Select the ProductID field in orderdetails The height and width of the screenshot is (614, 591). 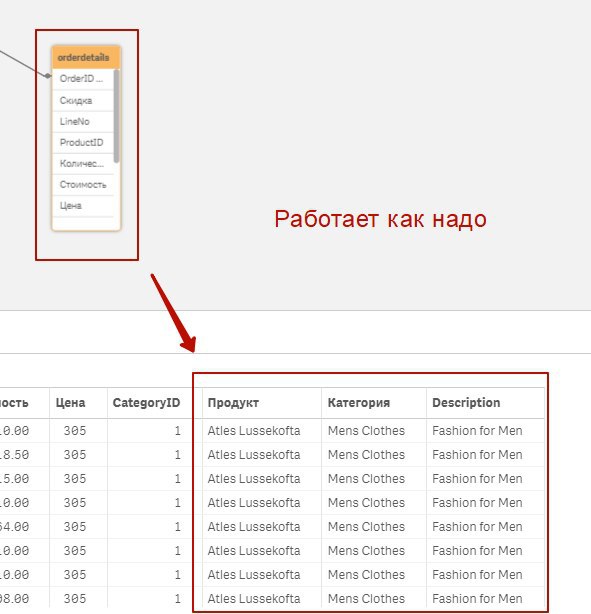click(x=83, y=143)
